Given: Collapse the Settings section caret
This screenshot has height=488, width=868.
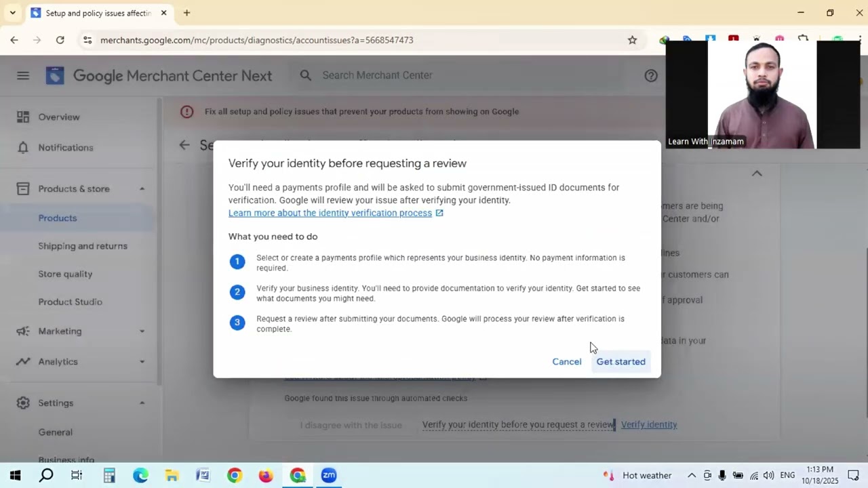Looking at the screenshot, I should click(142, 403).
